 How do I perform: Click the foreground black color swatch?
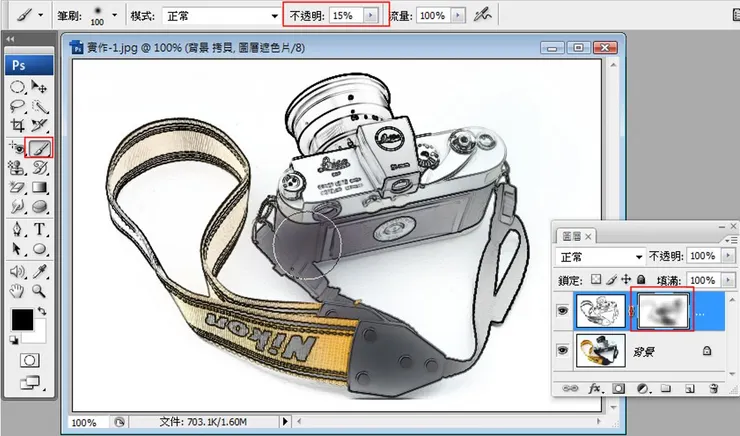pyautogui.click(x=22, y=319)
